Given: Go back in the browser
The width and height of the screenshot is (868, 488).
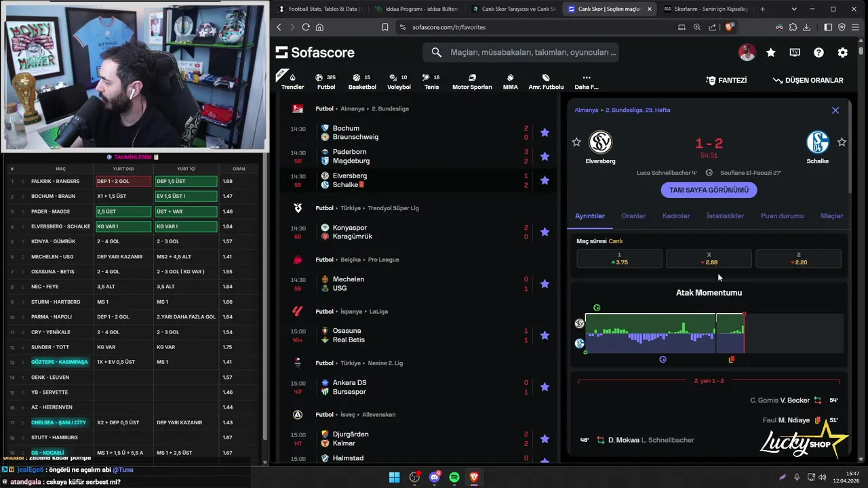Looking at the screenshot, I should click(x=279, y=27).
